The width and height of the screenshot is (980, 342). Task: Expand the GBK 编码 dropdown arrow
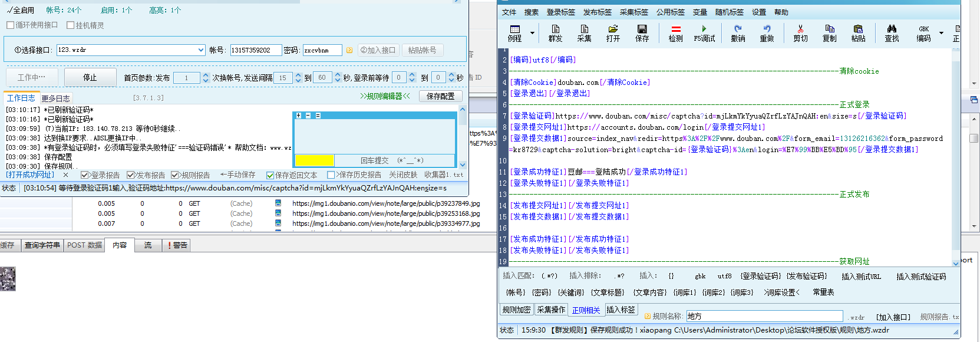click(x=941, y=33)
